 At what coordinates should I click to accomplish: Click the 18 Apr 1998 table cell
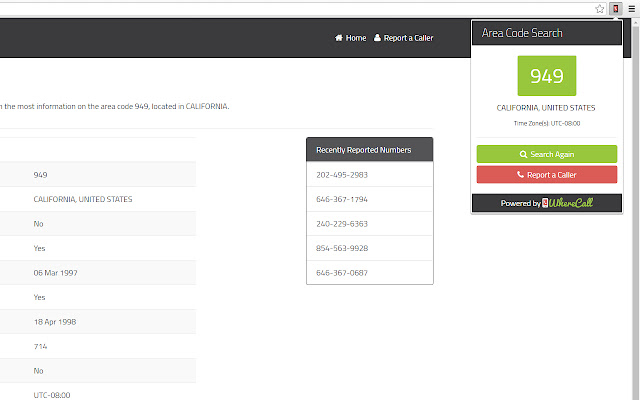[x=55, y=322]
